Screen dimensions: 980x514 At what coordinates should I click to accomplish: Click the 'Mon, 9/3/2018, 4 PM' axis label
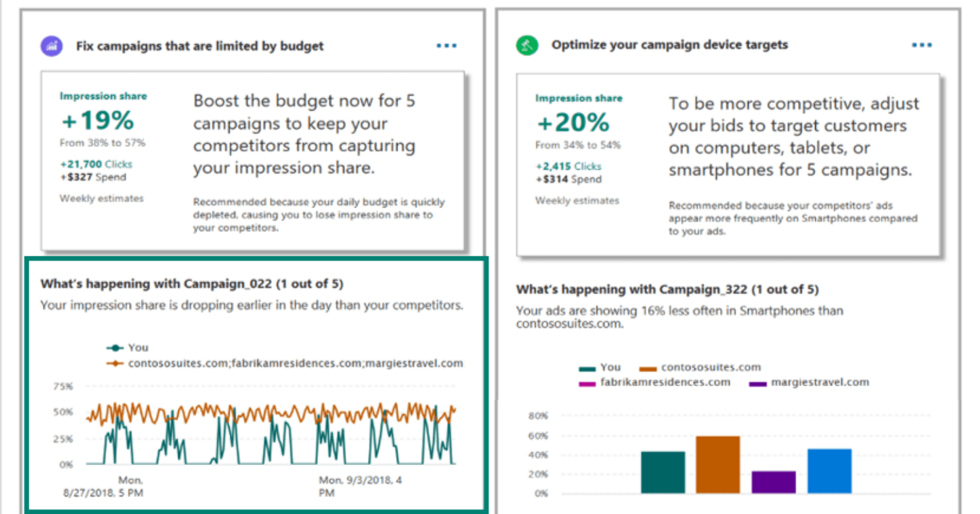point(360,486)
